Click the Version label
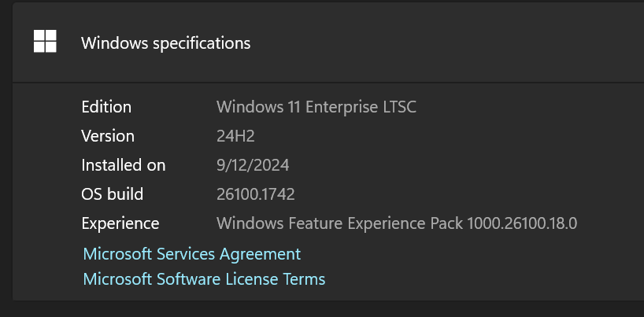Image resolution: width=644 pixels, height=317 pixels. pyautogui.click(x=108, y=136)
